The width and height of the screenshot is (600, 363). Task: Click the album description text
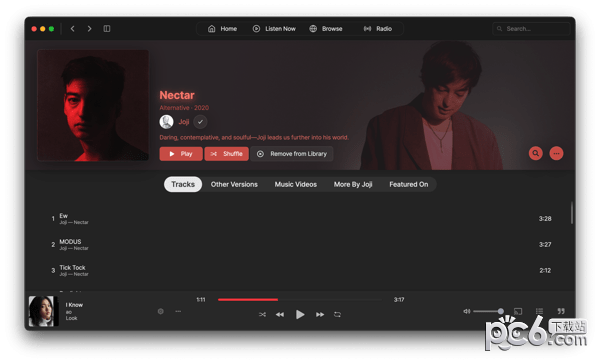tap(254, 137)
